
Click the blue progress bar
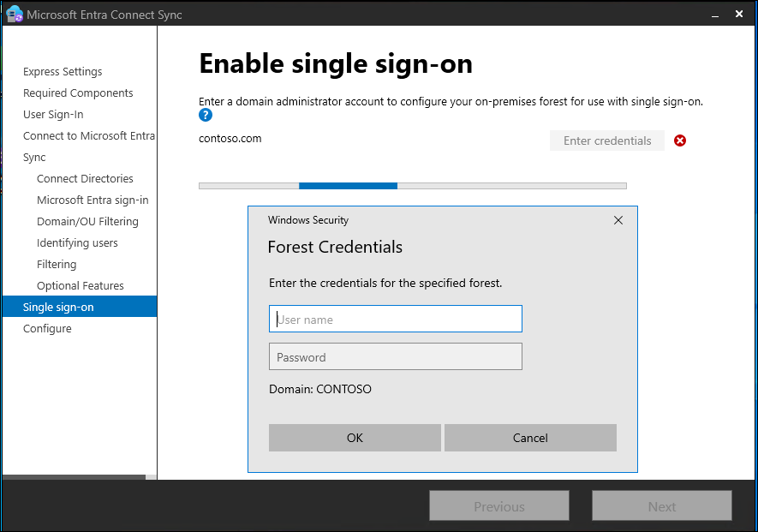coord(348,186)
